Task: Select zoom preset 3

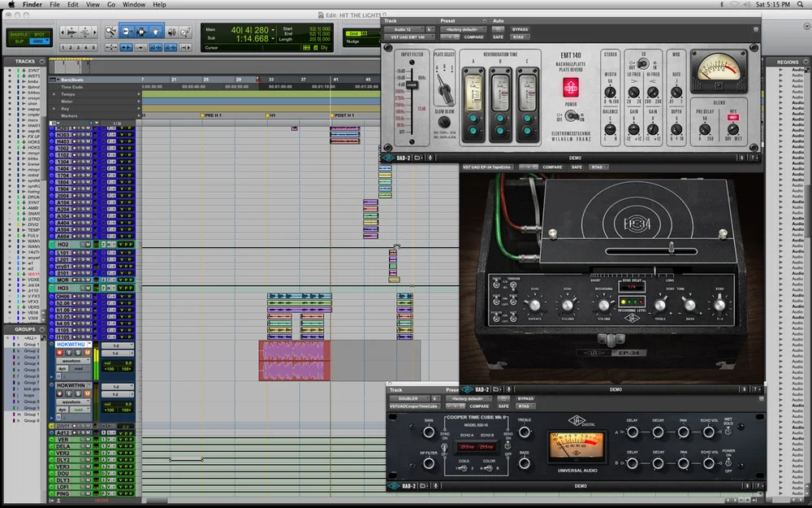Action: pos(79,47)
